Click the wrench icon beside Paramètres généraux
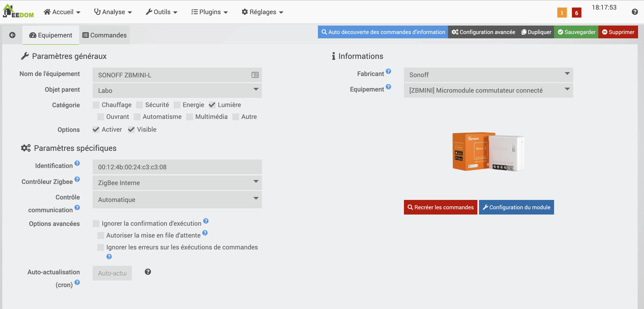Image resolution: width=644 pixels, height=309 pixels. coord(25,56)
